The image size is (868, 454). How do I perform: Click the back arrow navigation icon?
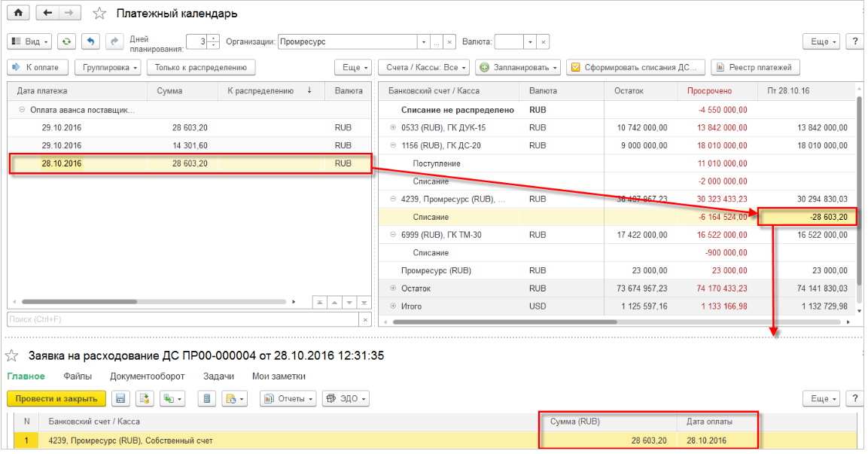(48, 14)
